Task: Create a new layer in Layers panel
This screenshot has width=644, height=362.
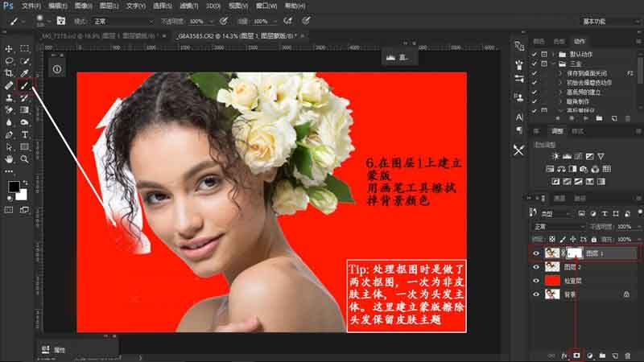Action: [x=615, y=356]
